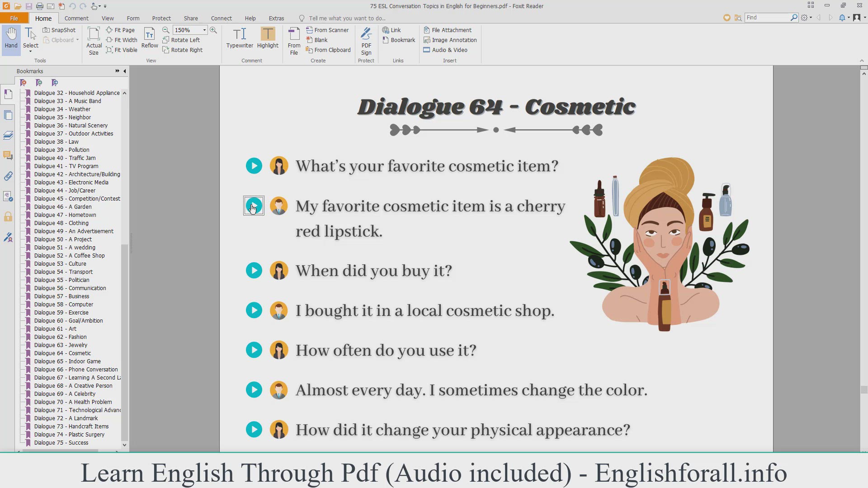The width and height of the screenshot is (868, 488).
Task: Open the Protect ribbon tab
Action: click(x=161, y=18)
